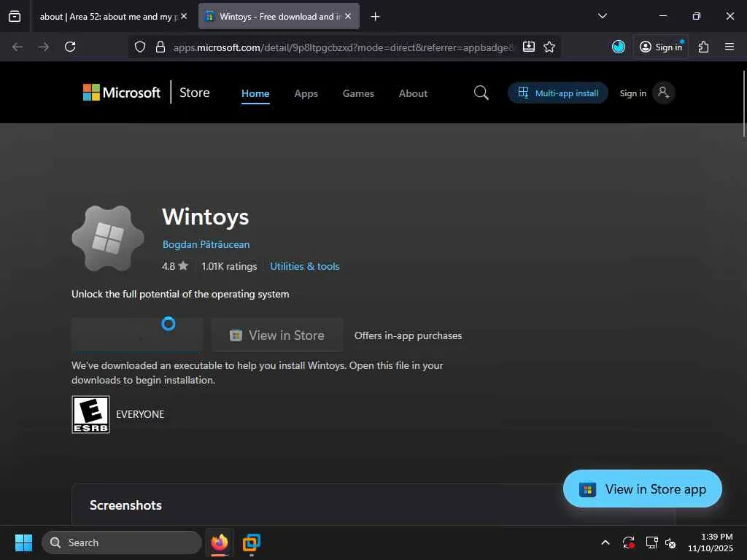Switch to the Apps tab
The image size is (747, 560).
point(306,93)
